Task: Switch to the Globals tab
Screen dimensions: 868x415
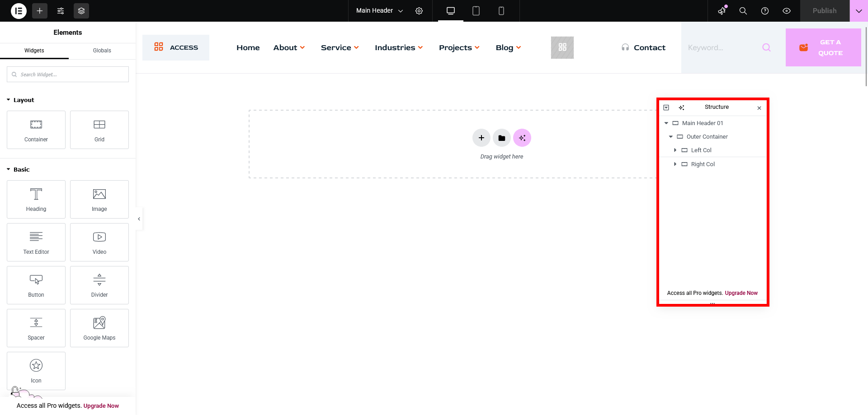Action: click(102, 51)
